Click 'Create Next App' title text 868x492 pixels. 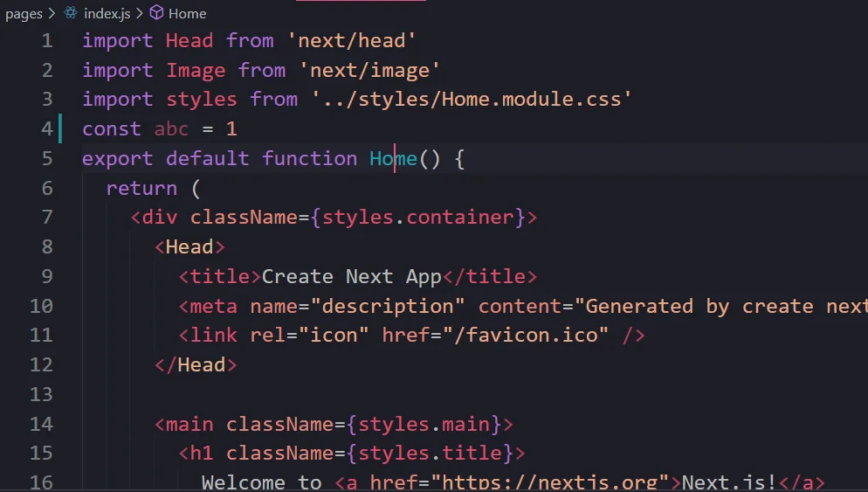(352, 276)
